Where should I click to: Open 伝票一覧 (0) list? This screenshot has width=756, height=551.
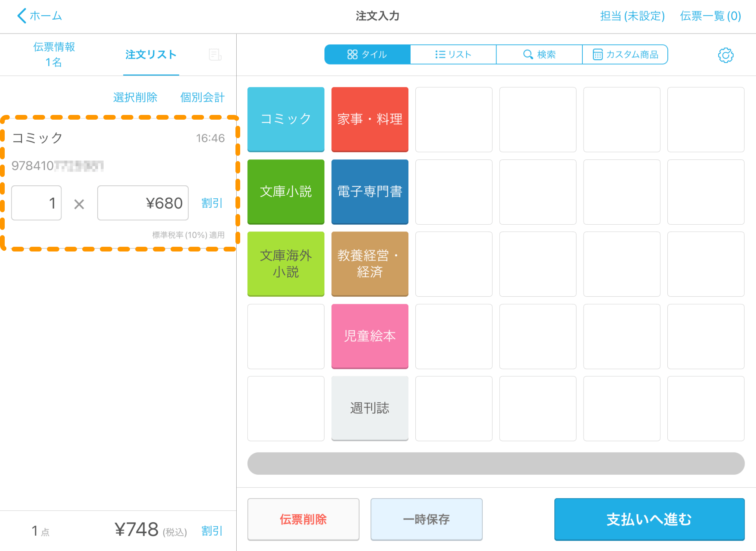(x=711, y=16)
